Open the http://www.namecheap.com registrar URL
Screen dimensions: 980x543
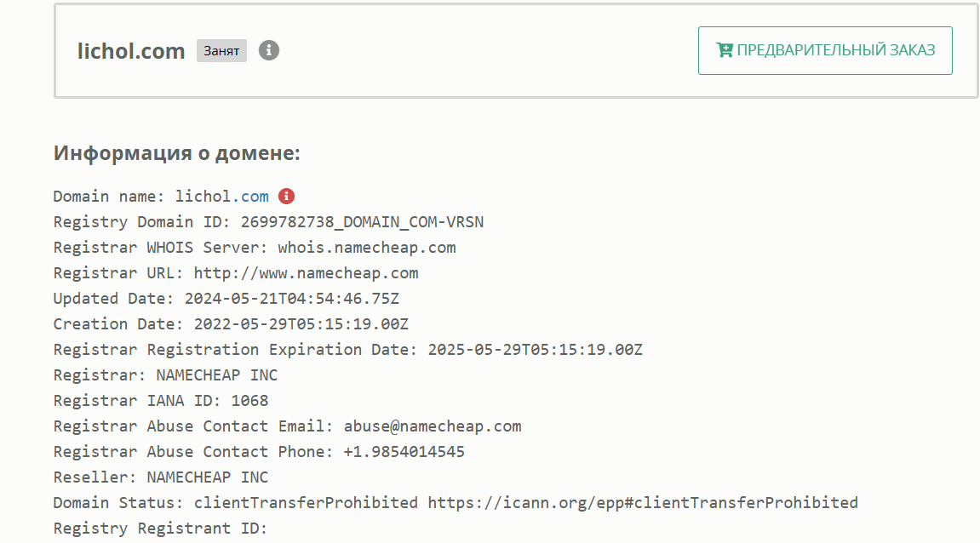pyautogui.click(x=306, y=273)
